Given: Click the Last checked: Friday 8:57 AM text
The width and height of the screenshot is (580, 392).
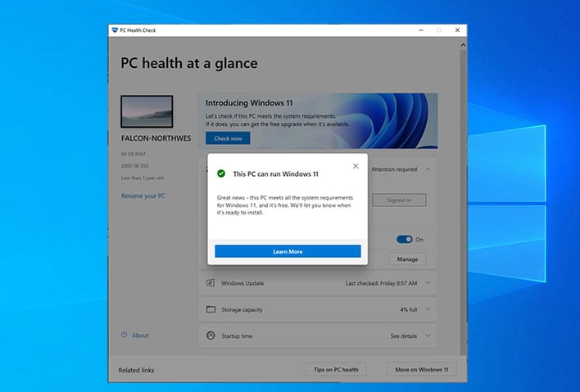Looking at the screenshot, I should 382,283.
